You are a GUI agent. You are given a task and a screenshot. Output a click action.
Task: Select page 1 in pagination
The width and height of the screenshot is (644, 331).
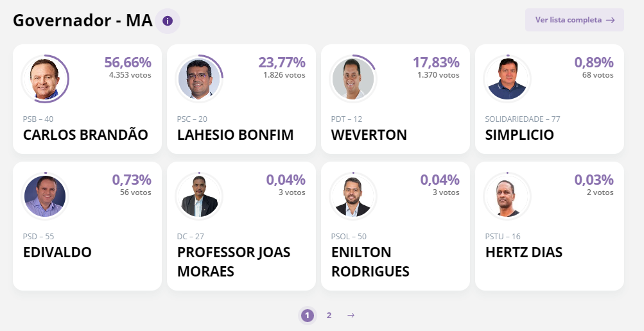308,315
